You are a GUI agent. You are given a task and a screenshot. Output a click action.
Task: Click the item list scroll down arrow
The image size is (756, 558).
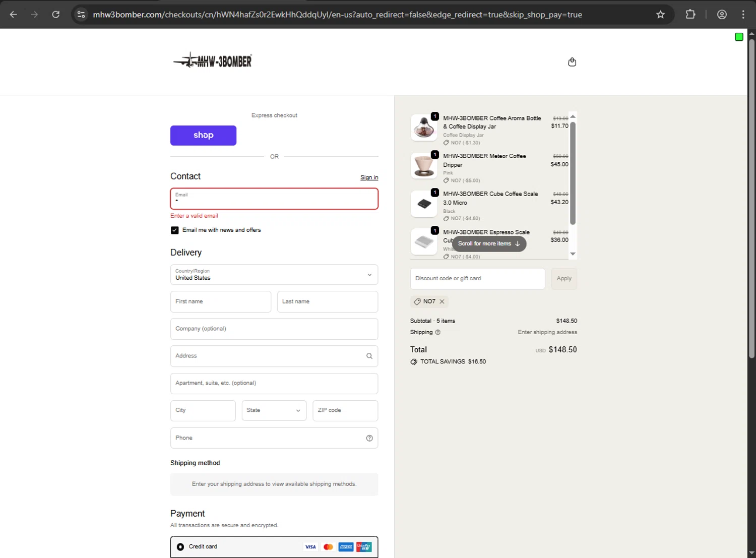click(573, 254)
